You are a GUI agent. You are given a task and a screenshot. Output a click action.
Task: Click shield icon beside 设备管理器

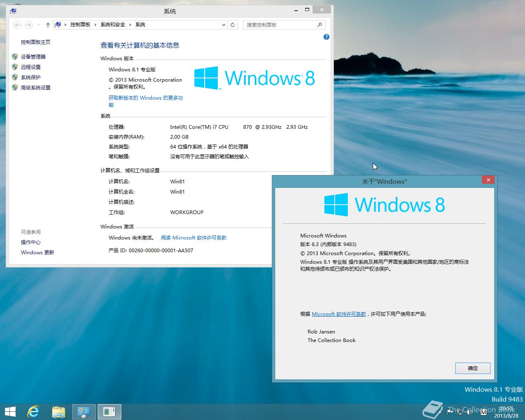pyautogui.click(x=15, y=57)
